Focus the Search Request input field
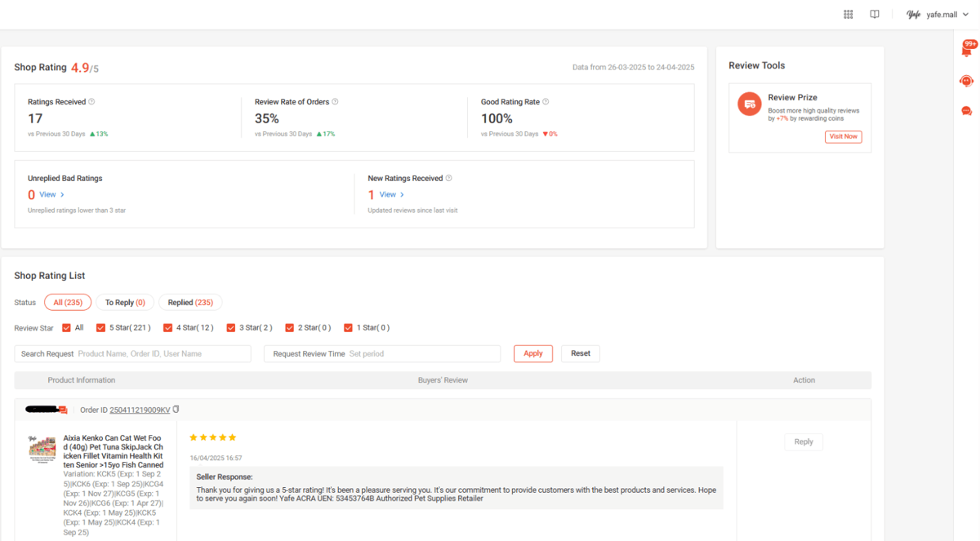Screen dimensions: 980x541 pyautogui.click(x=133, y=353)
